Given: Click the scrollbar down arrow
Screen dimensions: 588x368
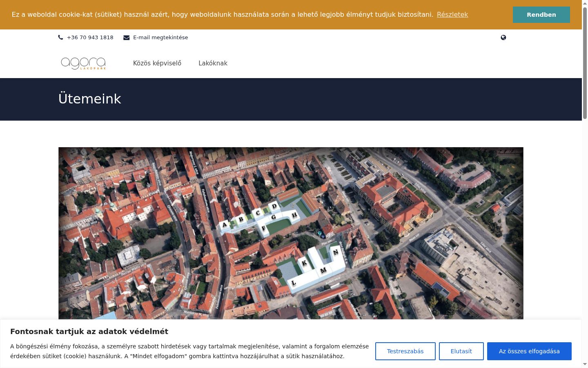Looking at the screenshot, I should pos(585,364).
